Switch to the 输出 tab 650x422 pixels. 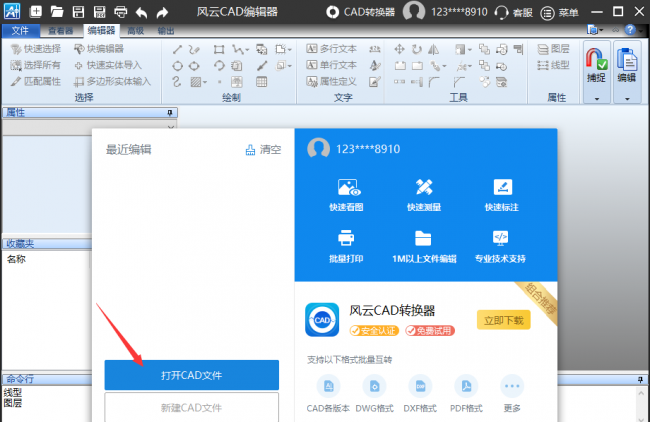(x=166, y=31)
